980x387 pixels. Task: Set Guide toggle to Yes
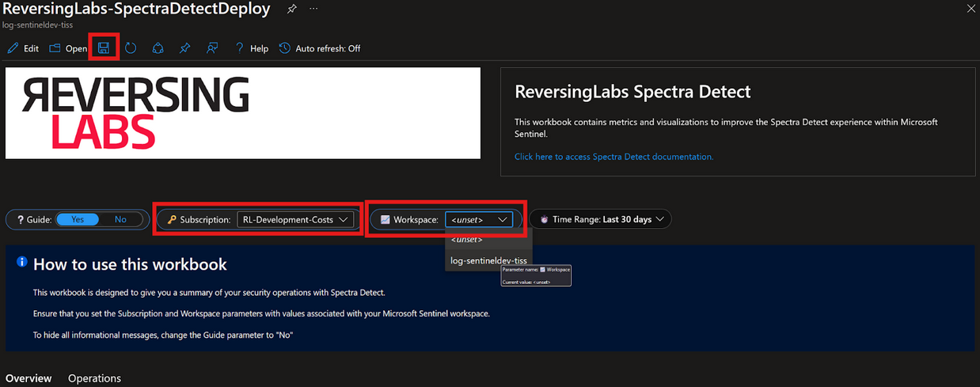click(x=78, y=219)
